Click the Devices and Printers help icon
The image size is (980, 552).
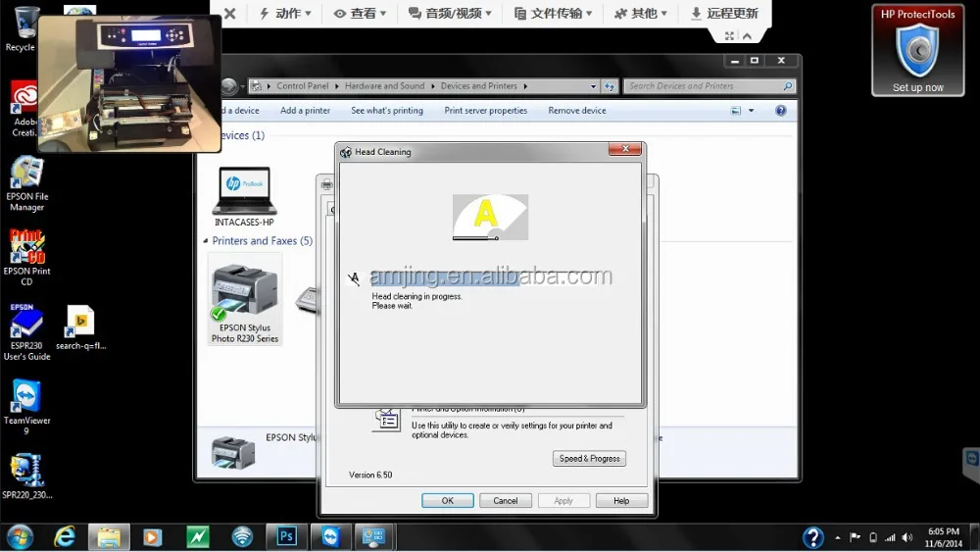(781, 111)
